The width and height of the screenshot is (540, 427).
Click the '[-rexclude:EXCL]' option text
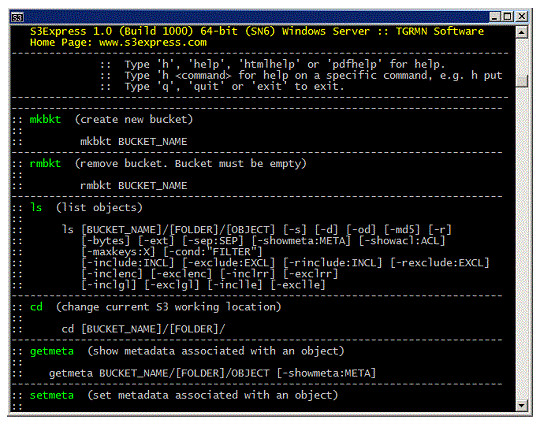[440, 263]
